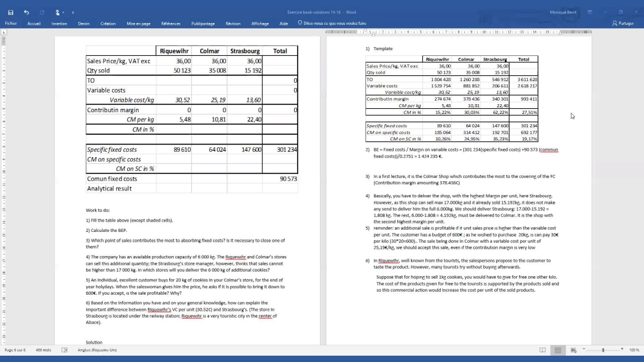
Task: Click the 'Template' heading on right page
Action: [x=383, y=48]
